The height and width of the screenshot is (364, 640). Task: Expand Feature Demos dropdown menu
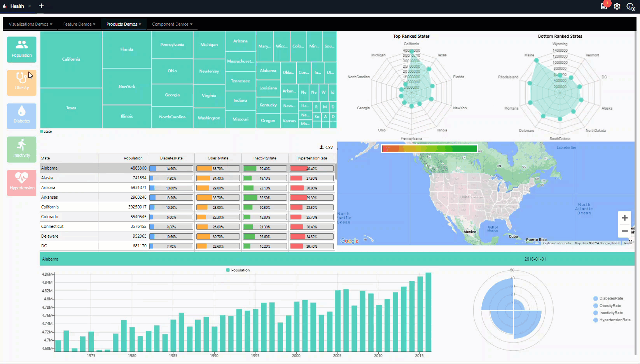tap(79, 24)
